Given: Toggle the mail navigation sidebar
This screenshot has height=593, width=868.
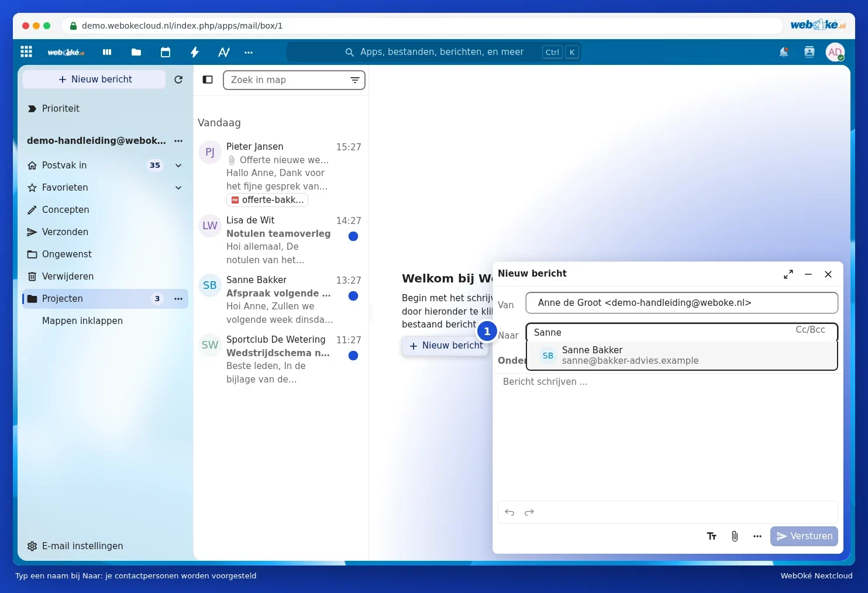Looking at the screenshot, I should tap(208, 80).
